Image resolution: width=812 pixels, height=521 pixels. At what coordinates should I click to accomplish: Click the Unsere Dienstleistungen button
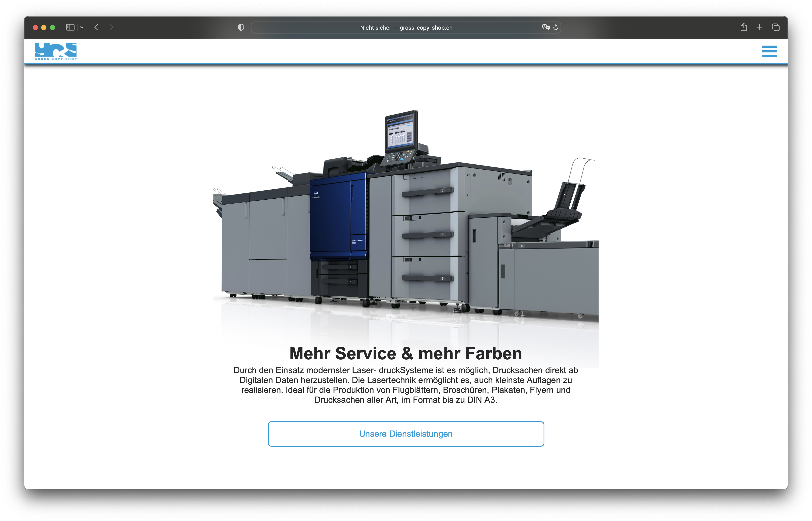coord(406,434)
